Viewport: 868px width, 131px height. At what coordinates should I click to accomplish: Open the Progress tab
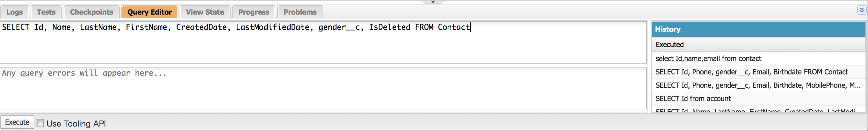[254, 12]
